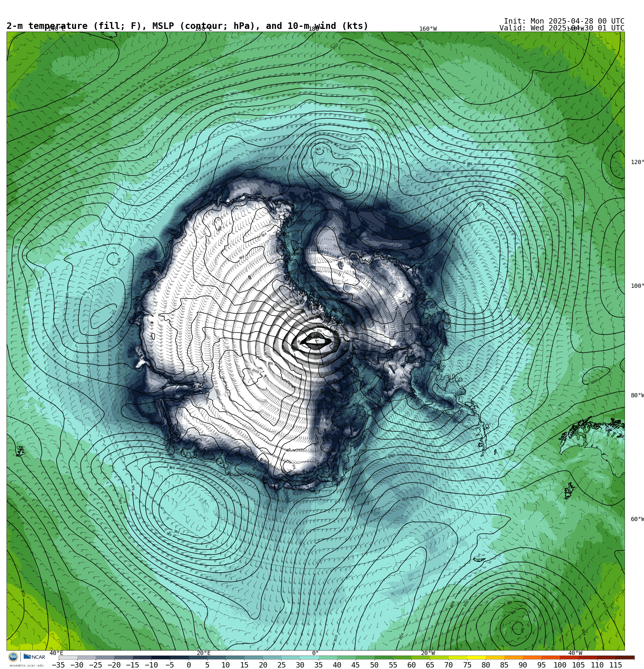Click the 65 colorbar tick label
644x669 pixels.
[430, 665]
